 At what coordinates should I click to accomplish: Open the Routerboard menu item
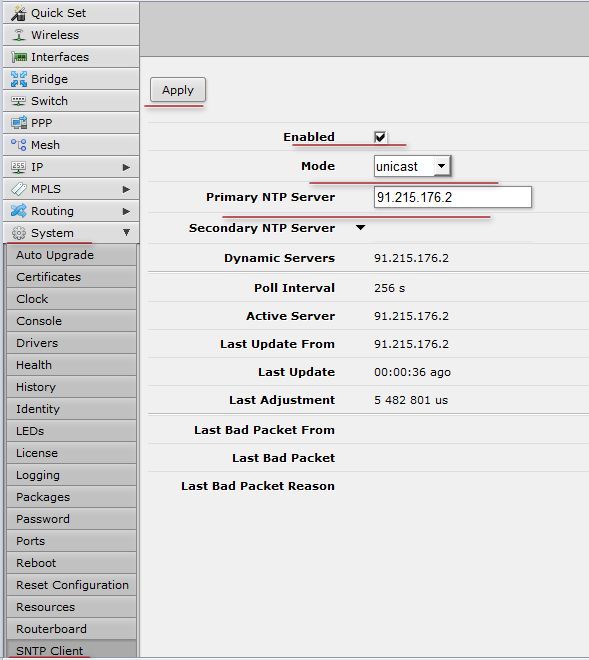point(71,629)
